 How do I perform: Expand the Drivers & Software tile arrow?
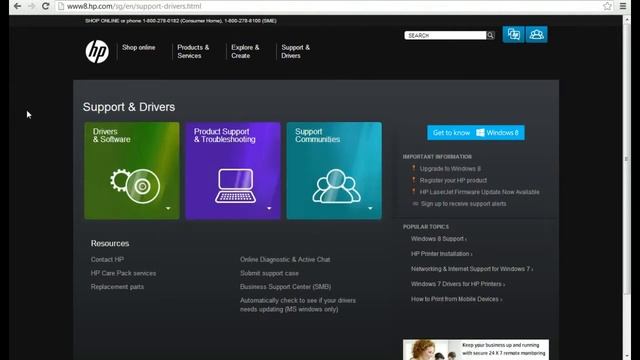(x=168, y=209)
